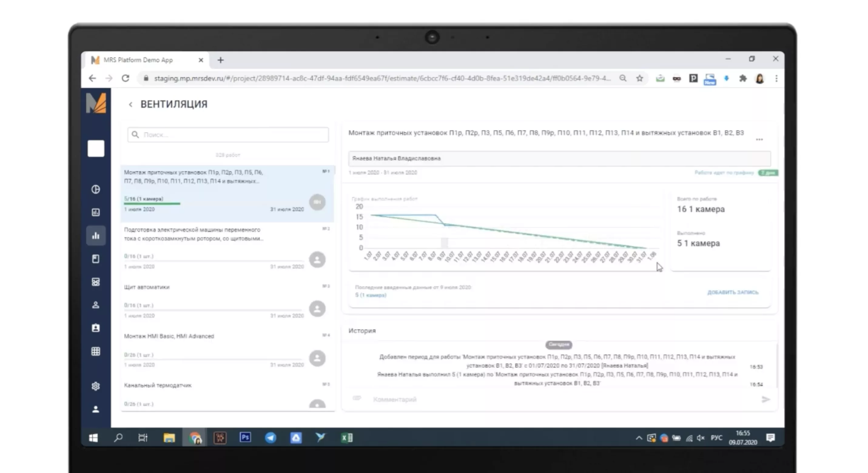Click the attachment icon beside comment field

(357, 398)
